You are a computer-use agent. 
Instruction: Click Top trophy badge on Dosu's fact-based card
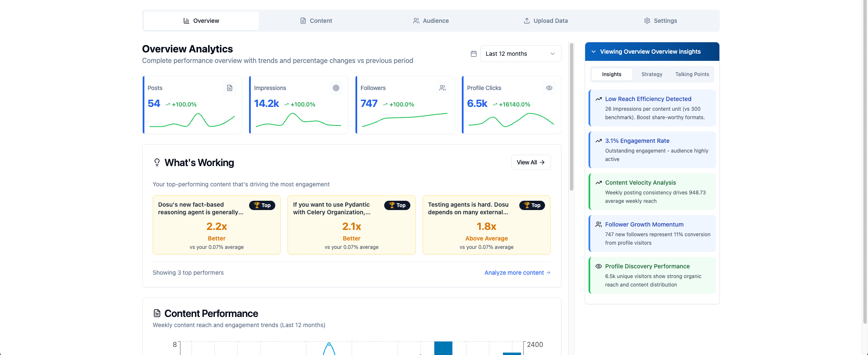point(262,205)
